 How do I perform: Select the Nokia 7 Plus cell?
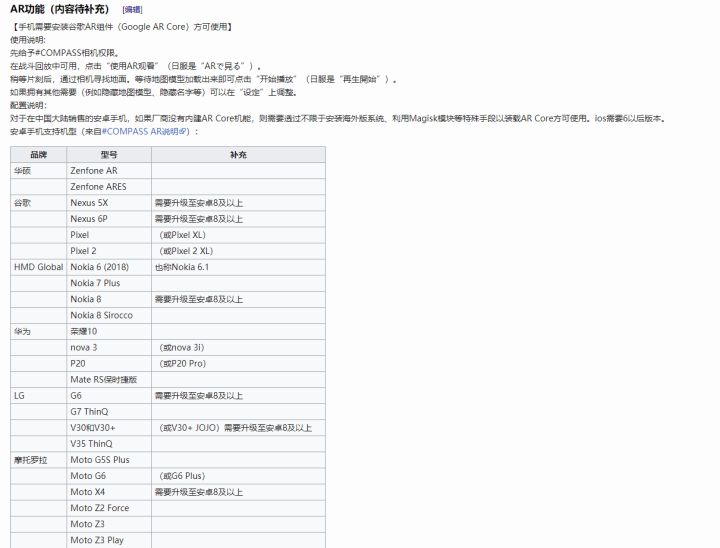click(109, 283)
